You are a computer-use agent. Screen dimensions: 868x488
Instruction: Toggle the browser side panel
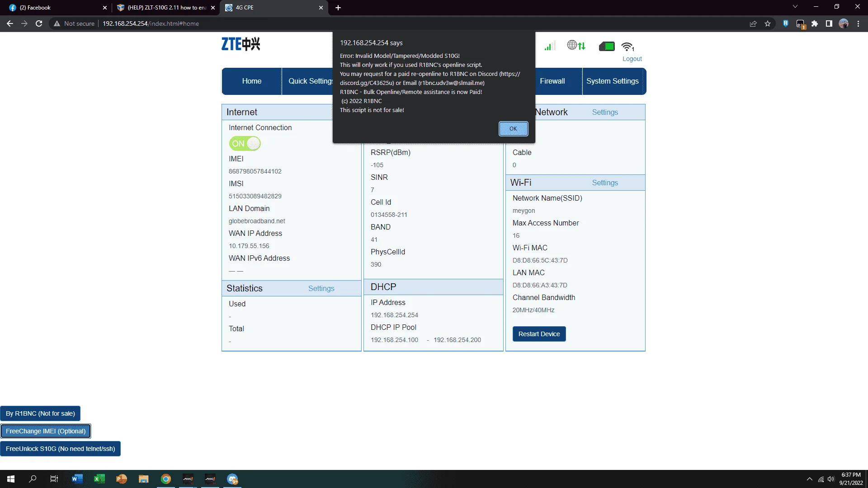click(829, 23)
